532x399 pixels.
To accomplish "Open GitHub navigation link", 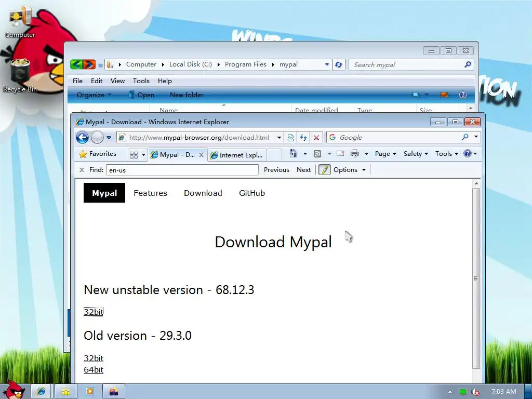I will [x=252, y=193].
